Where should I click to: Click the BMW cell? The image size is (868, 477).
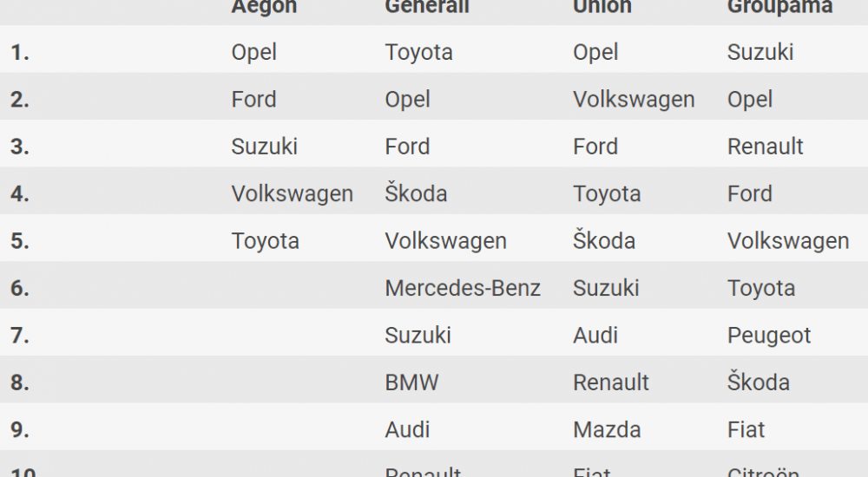pyautogui.click(x=412, y=382)
